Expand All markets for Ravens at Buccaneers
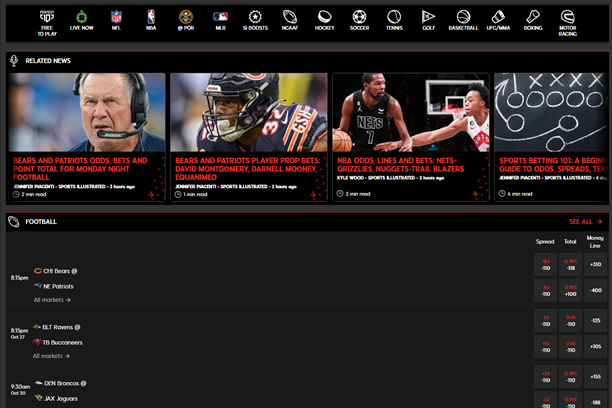This screenshot has width=612, height=408. pyautogui.click(x=52, y=355)
